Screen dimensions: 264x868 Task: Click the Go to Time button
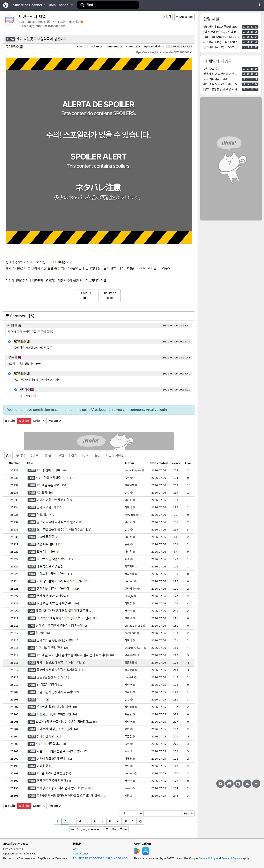point(119,829)
